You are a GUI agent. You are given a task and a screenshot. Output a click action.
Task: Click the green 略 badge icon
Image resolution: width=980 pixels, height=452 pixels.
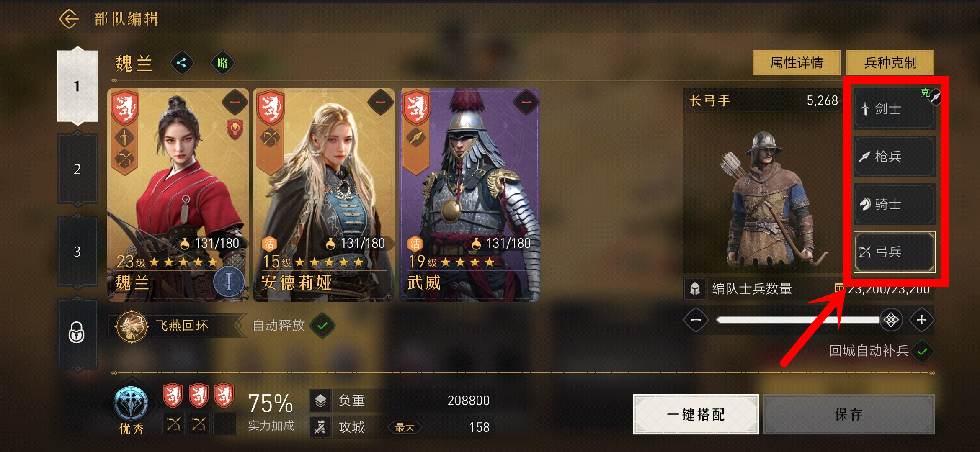click(x=222, y=63)
